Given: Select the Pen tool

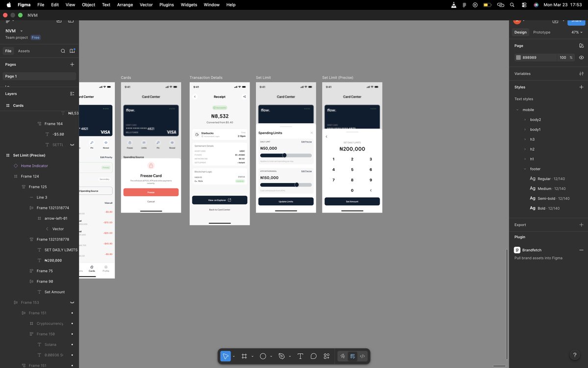Looking at the screenshot, I should pyautogui.click(x=282, y=356).
